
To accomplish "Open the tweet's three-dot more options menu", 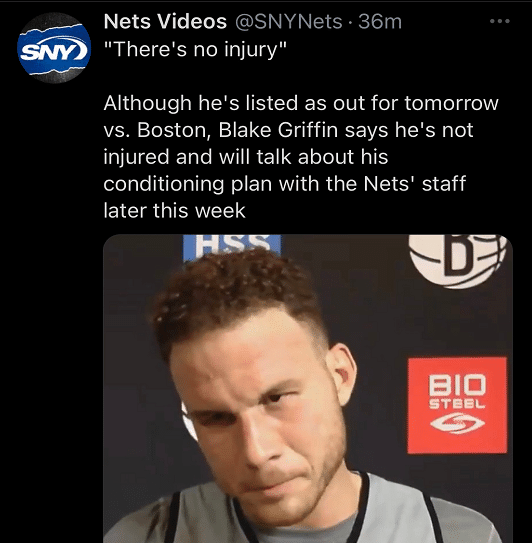I will (499, 21).
